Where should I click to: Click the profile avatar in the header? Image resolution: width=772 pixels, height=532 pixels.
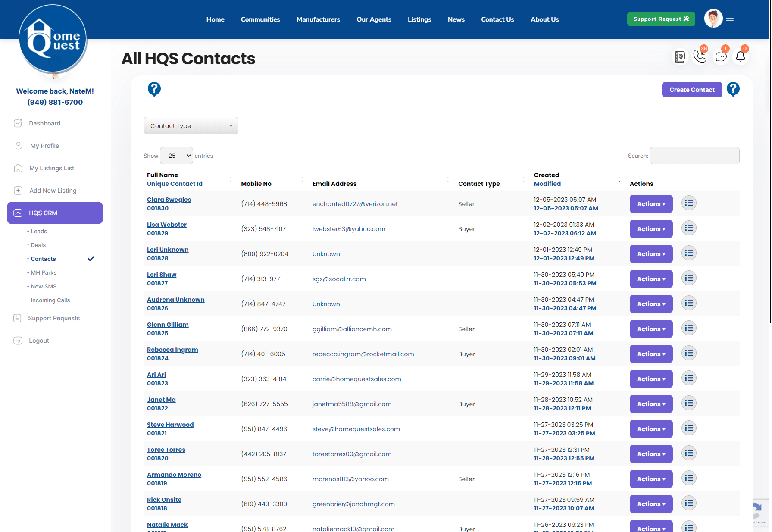pyautogui.click(x=713, y=18)
